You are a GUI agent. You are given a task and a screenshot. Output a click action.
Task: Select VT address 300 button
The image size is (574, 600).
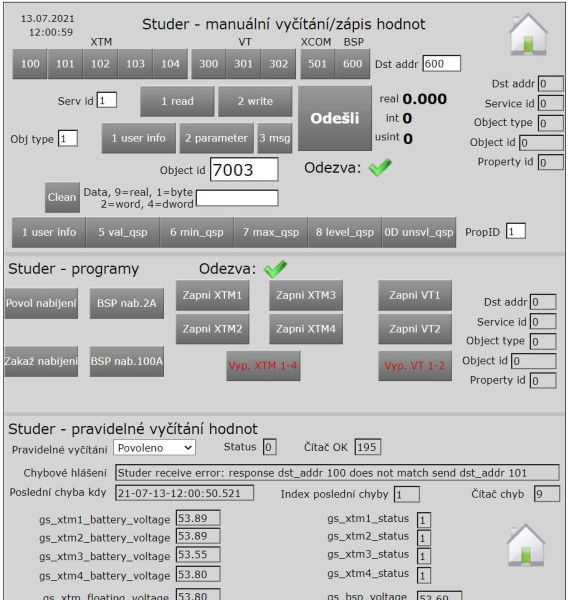click(209, 64)
